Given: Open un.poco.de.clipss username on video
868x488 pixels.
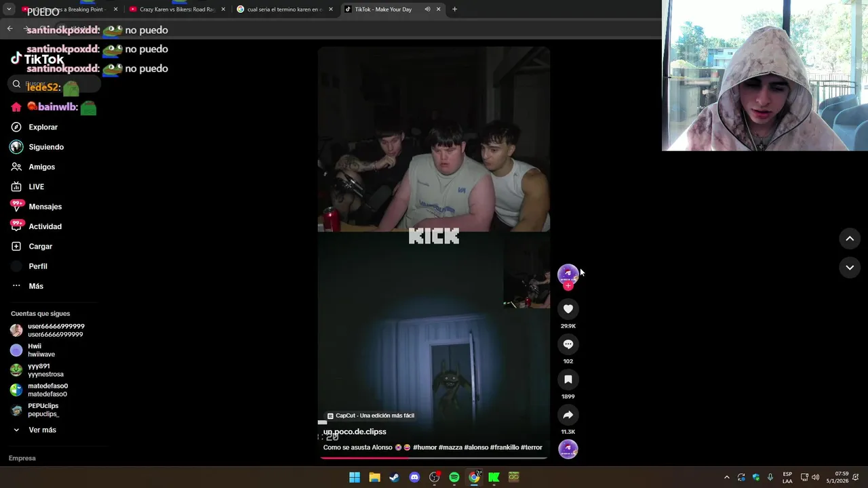Looking at the screenshot, I should [355, 432].
